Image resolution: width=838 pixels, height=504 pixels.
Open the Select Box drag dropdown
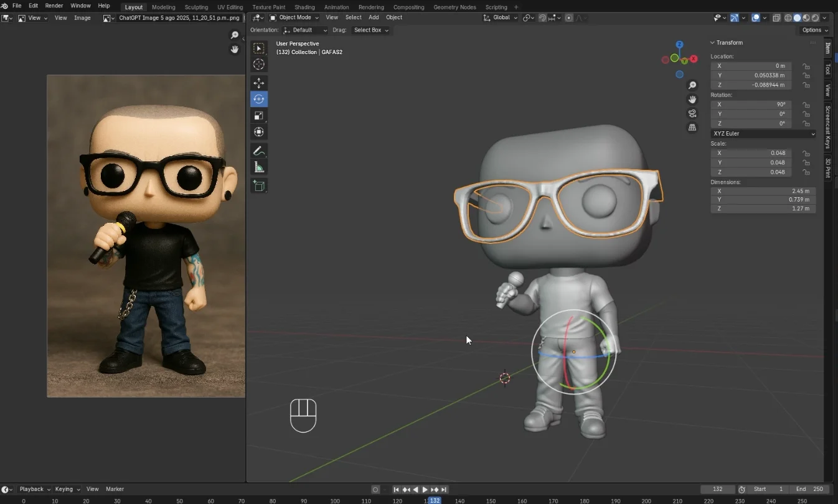[x=371, y=30]
